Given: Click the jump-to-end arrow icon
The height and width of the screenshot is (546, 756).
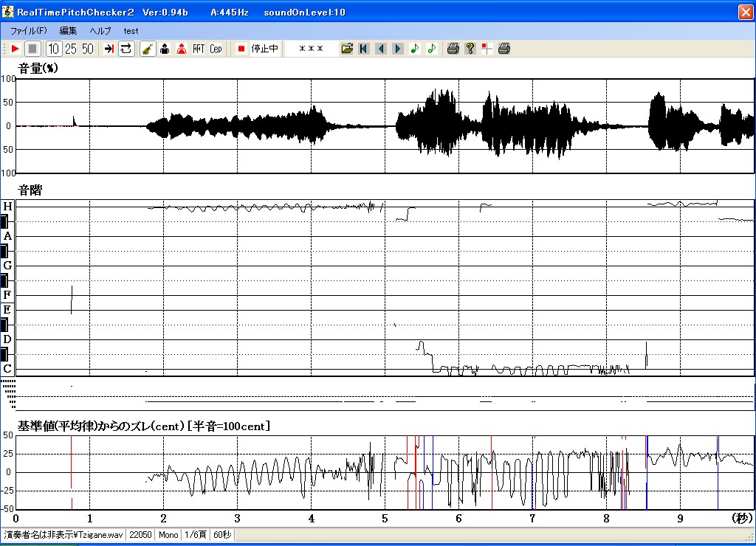Looking at the screenshot, I should point(109,49).
